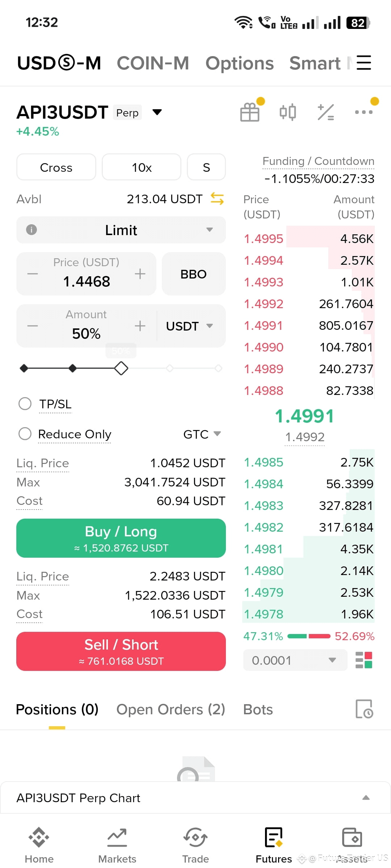Change the order book layout view

coord(364,660)
